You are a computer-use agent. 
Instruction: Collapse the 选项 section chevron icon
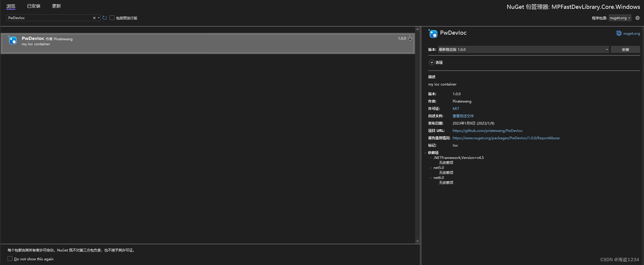click(x=431, y=62)
